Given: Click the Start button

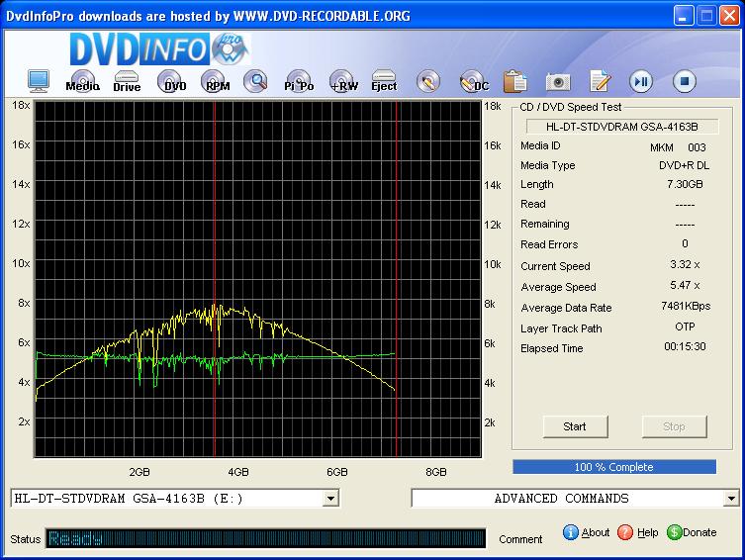Looking at the screenshot, I should click(x=574, y=426).
